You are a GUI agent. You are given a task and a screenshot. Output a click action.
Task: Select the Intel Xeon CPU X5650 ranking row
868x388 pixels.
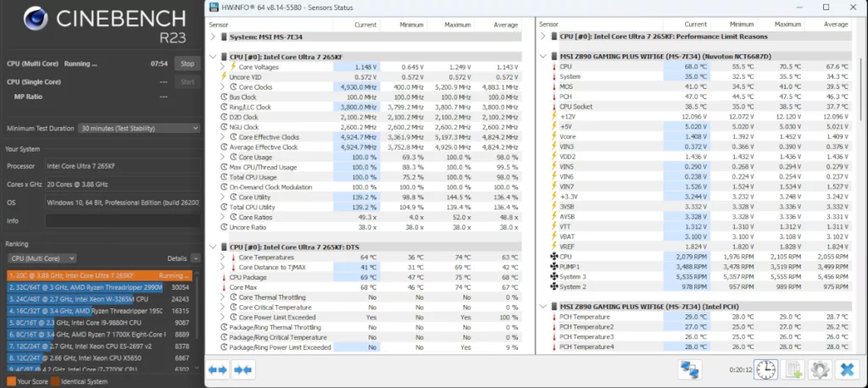pyautogui.click(x=100, y=358)
